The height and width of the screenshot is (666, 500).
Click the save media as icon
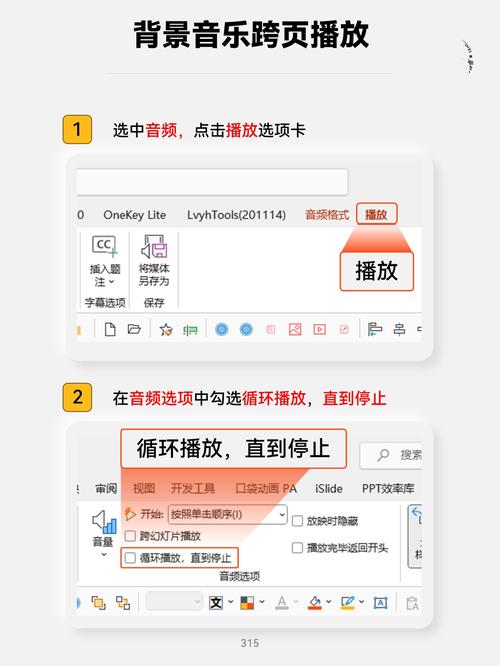pos(154,246)
